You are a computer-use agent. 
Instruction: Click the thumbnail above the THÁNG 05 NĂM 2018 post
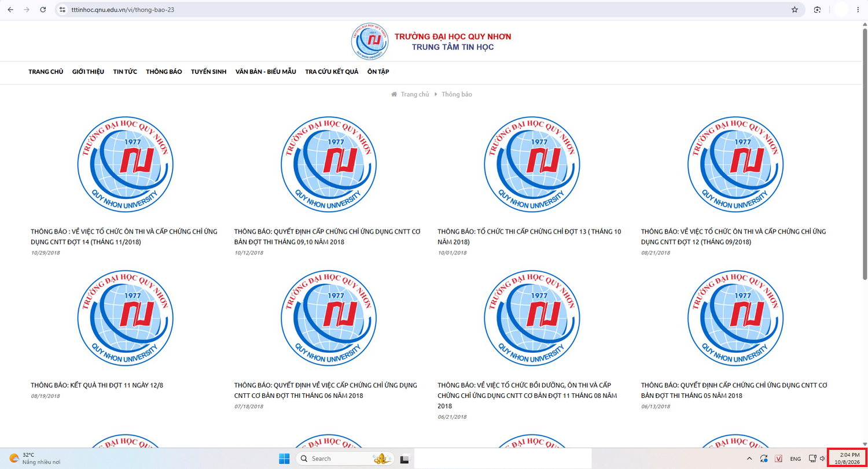coord(735,319)
